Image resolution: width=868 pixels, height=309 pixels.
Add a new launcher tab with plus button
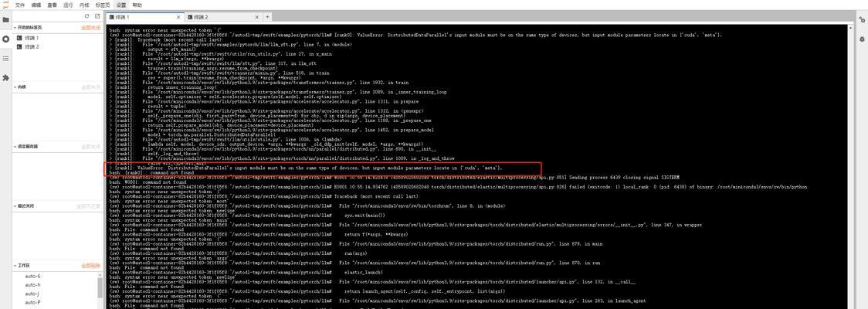(x=267, y=17)
